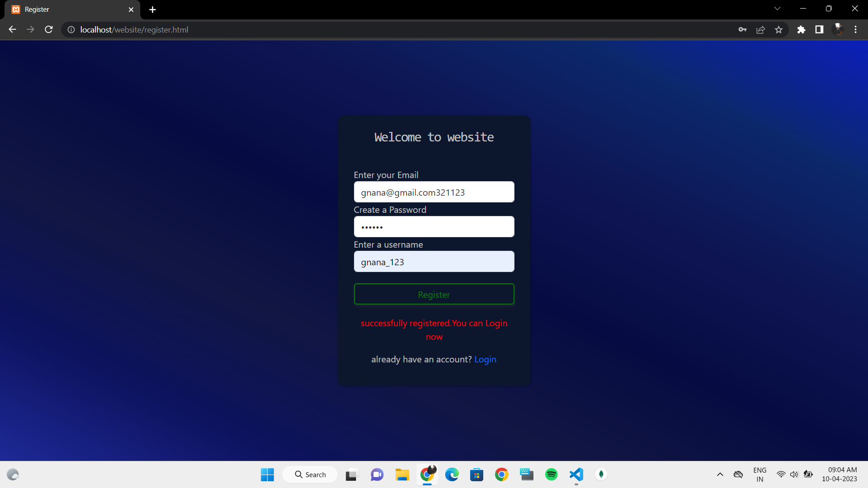Switch the ENG IN input language
Screen dimensions: 868x488
click(760, 474)
